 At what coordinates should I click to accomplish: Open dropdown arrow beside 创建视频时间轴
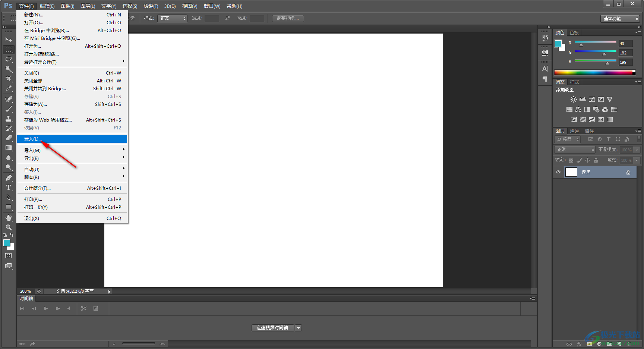coord(298,328)
